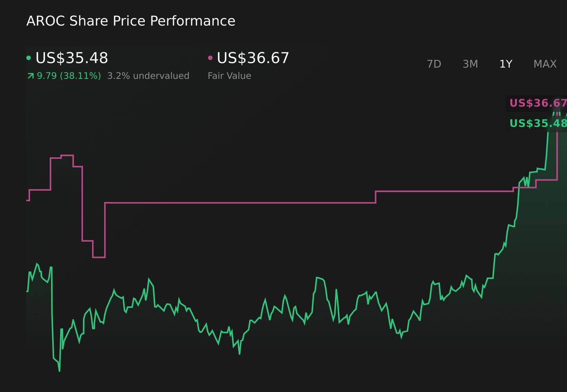Click the pink fair value line's highest early step
Screen dimensions: 567x392
click(67, 155)
